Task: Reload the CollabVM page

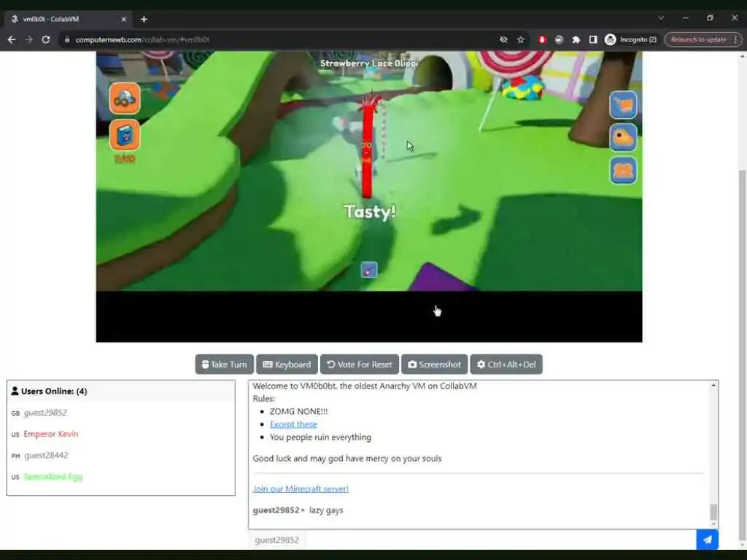Action: pyautogui.click(x=46, y=39)
